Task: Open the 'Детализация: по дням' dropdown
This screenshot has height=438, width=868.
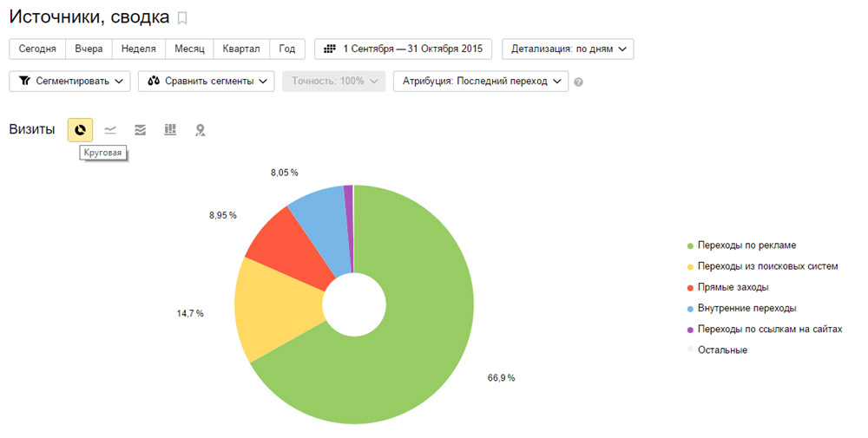Action: coord(568,49)
